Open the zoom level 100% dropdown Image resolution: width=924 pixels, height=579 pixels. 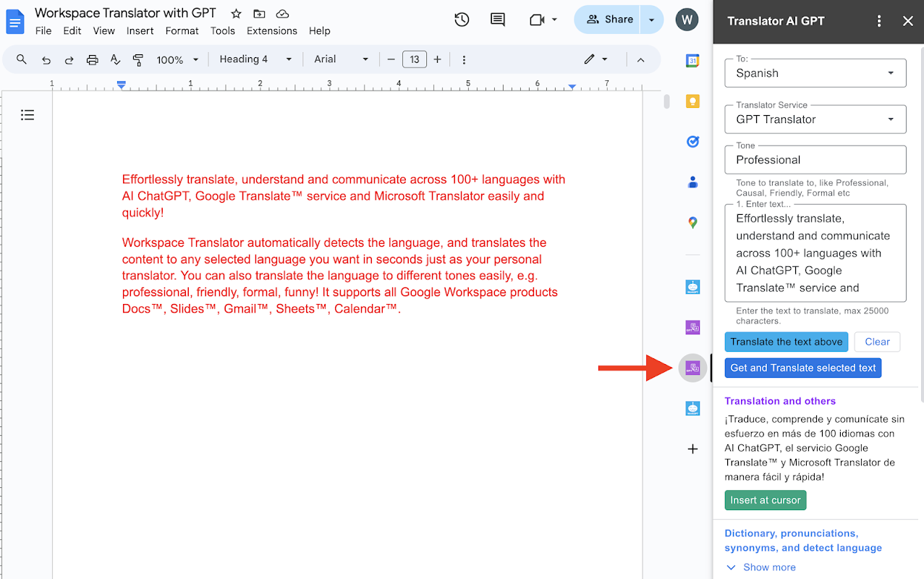pyautogui.click(x=176, y=59)
